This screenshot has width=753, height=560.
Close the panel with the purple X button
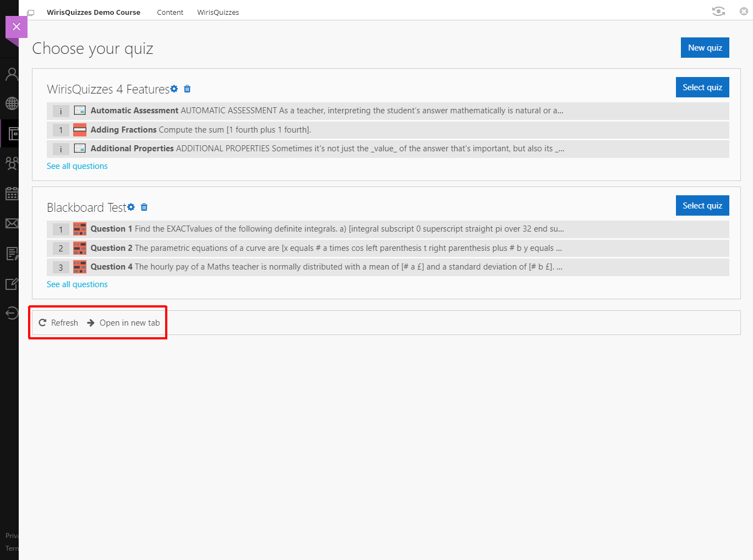click(17, 26)
